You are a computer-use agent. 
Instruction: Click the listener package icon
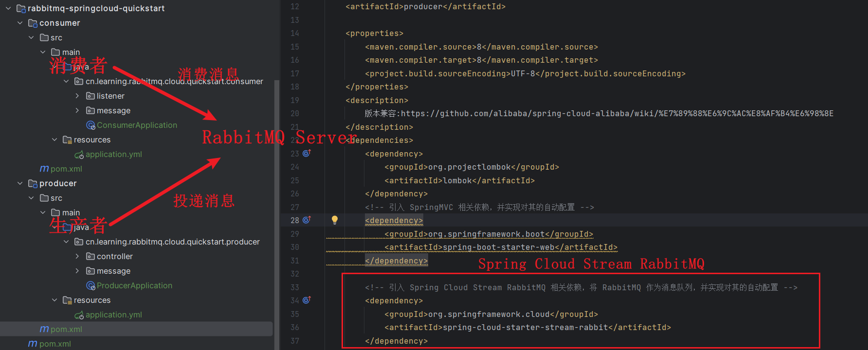(x=90, y=96)
